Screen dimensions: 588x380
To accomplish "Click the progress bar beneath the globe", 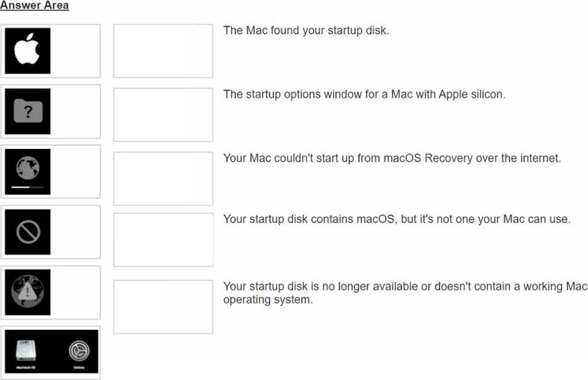I will [x=28, y=188].
